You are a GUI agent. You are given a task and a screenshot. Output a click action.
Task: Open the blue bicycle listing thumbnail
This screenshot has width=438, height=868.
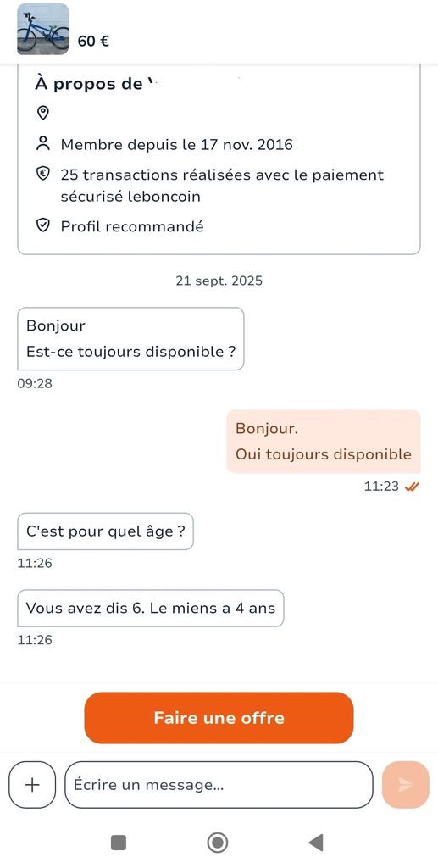43,29
